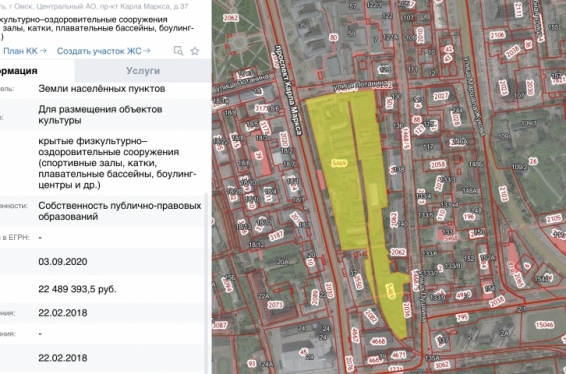Select the cadastral value 22 489 393,5 руб.
The image size is (566, 374).
click(77, 289)
